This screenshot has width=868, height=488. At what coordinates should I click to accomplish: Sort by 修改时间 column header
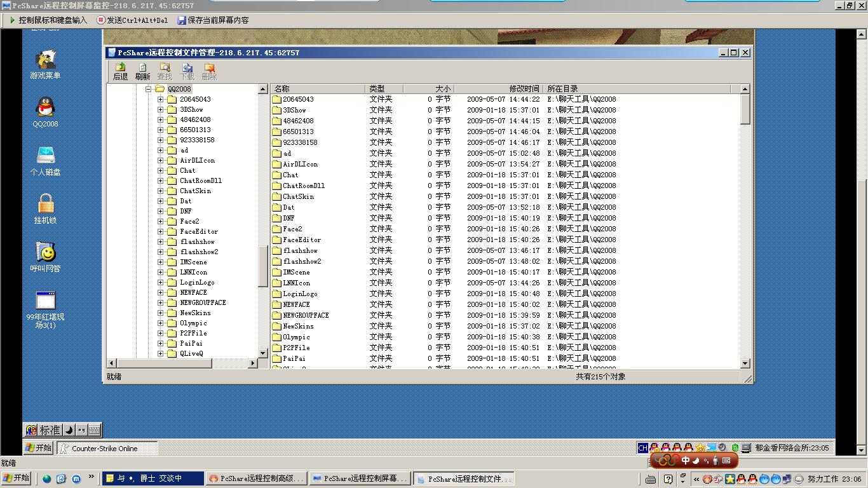pyautogui.click(x=498, y=89)
